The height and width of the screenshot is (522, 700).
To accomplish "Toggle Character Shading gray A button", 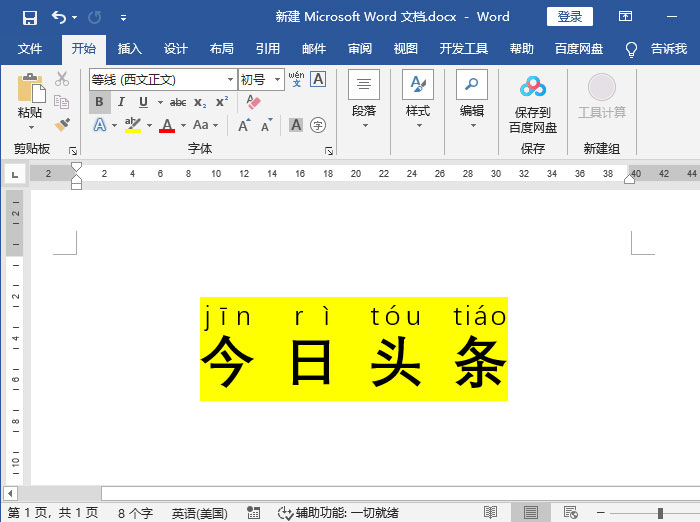I will [x=296, y=125].
